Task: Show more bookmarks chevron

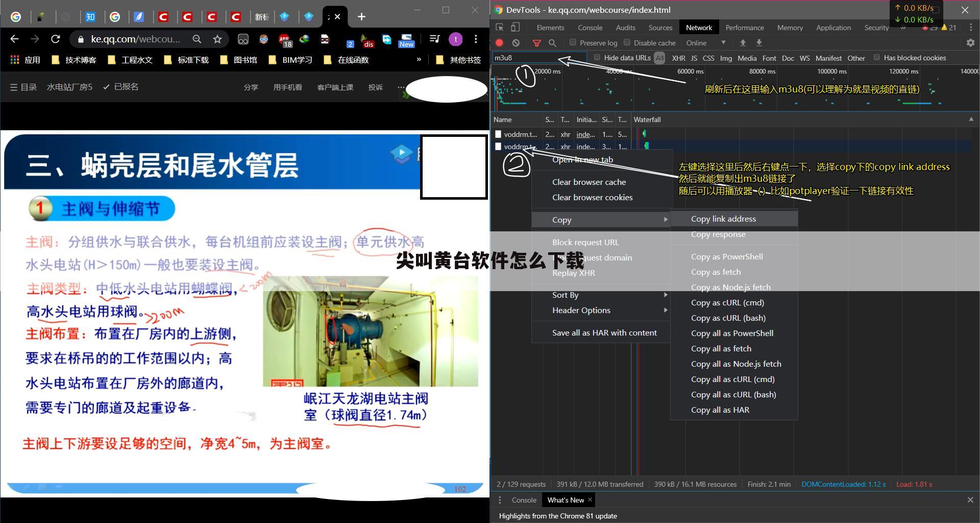Action: pyautogui.click(x=419, y=59)
